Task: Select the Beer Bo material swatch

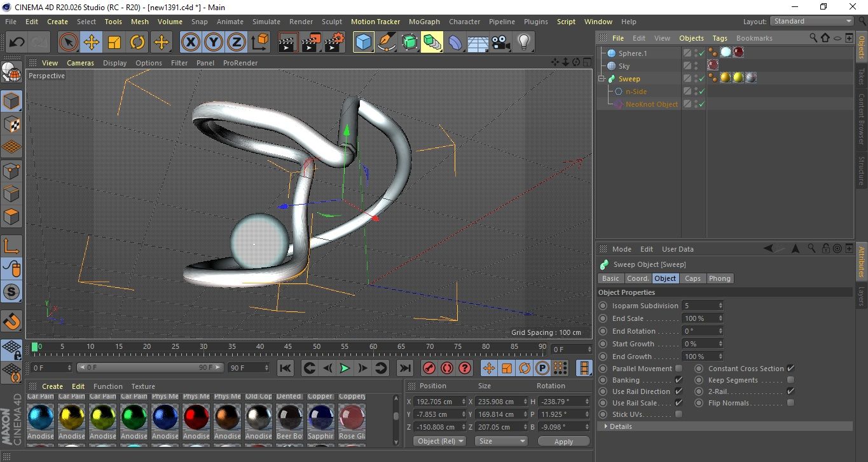Action: point(289,418)
